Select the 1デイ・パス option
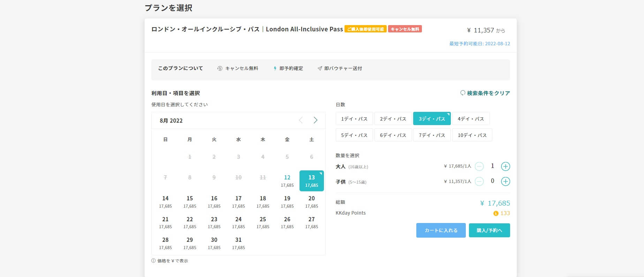The image size is (644, 277). point(354,119)
